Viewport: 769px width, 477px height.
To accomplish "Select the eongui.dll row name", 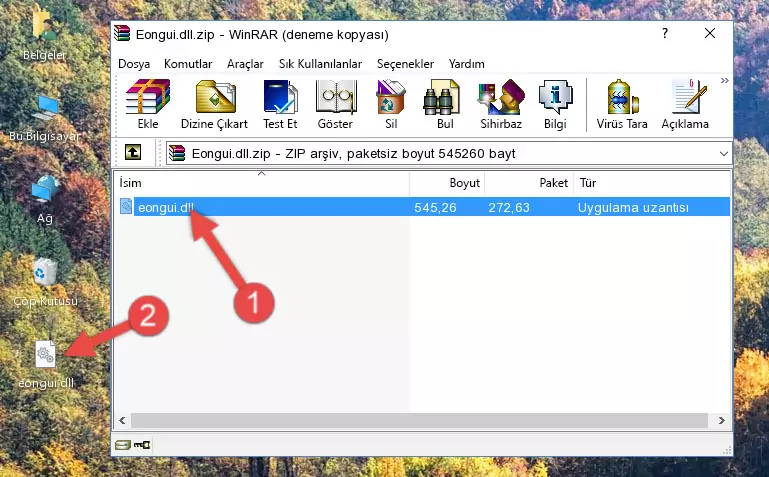I will 166,207.
